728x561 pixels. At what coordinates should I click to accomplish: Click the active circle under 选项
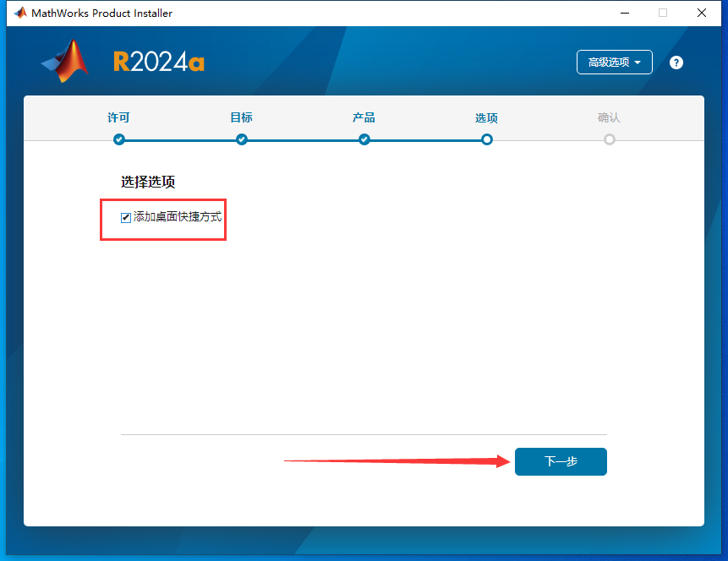pyautogui.click(x=486, y=139)
